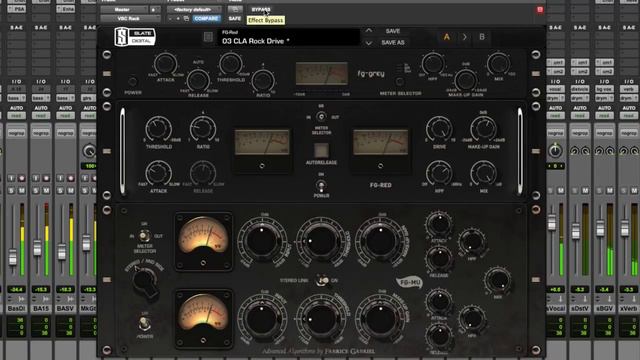Open the preset browser square icon
Viewport: 640px width, 360px height.
(208, 37)
